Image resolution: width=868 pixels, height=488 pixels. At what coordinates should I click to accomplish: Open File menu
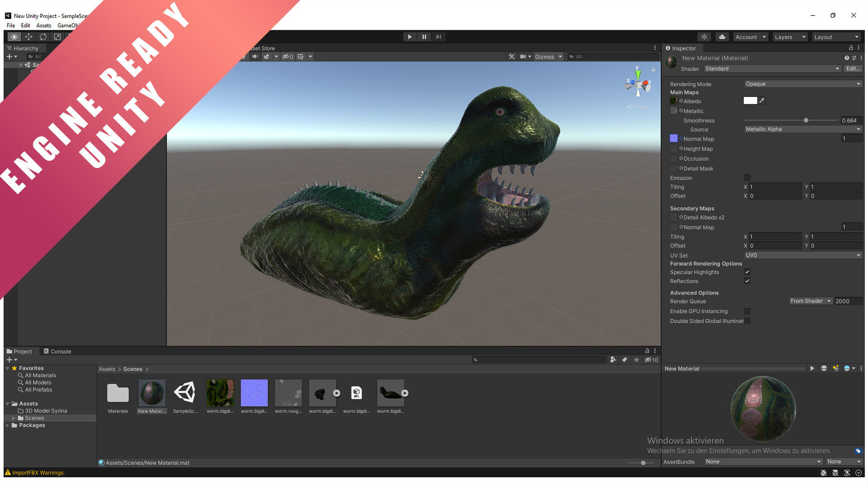(11, 25)
